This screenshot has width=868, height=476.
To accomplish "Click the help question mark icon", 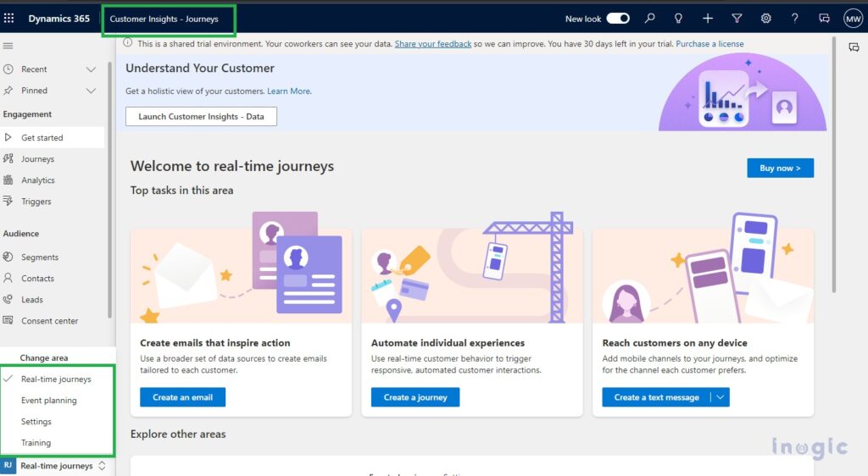I will pos(794,19).
